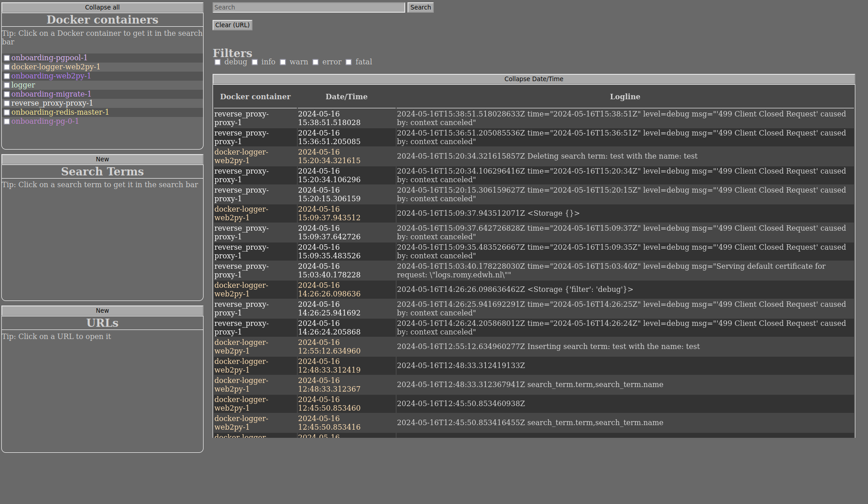868x504 pixels.
Task: Tick the onboarding-migrate-1 container checkbox
Action: coord(7,94)
